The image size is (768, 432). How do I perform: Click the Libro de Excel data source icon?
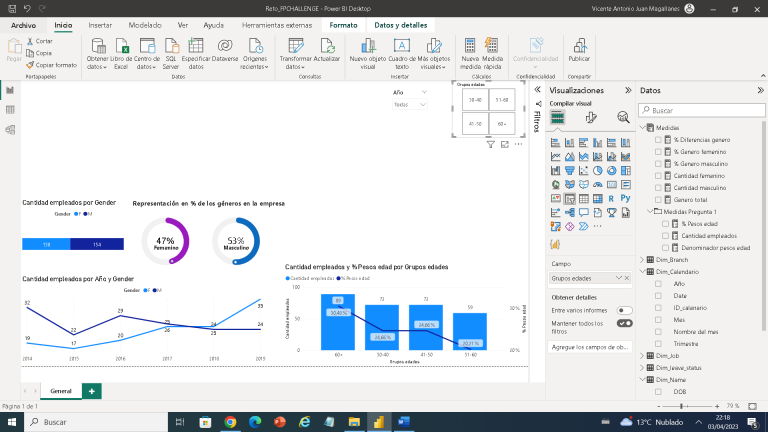pos(120,46)
